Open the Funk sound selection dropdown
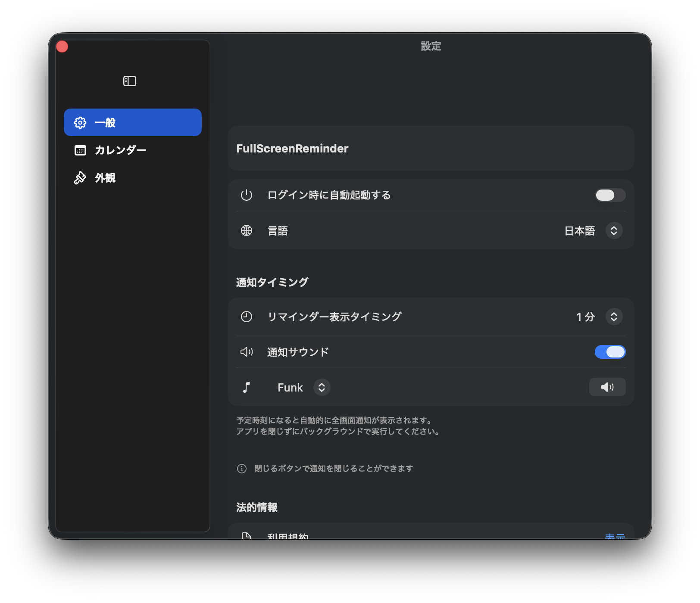The height and width of the screenshot is (603, 700). (322, 387)
